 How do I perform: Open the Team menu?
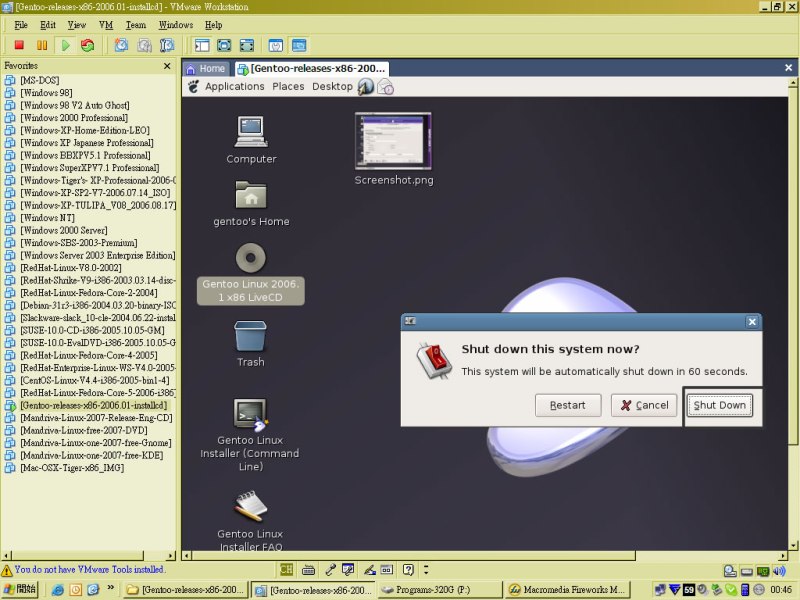(136, 25)
